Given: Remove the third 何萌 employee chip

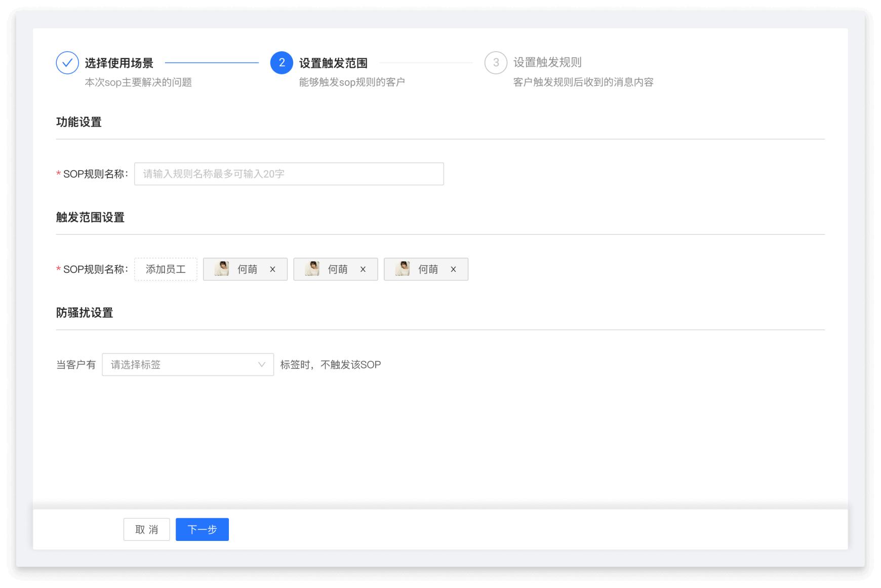Looking at the screenshot, I should click(453, 269).
